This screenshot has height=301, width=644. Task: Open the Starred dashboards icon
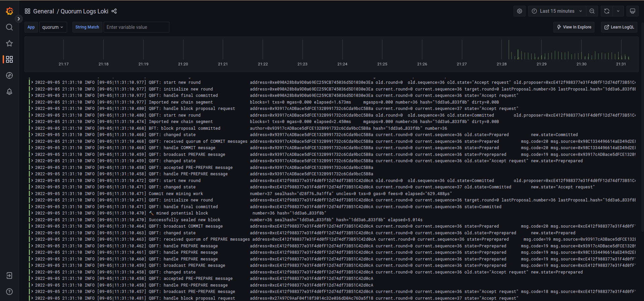click(x=9, y=43)
